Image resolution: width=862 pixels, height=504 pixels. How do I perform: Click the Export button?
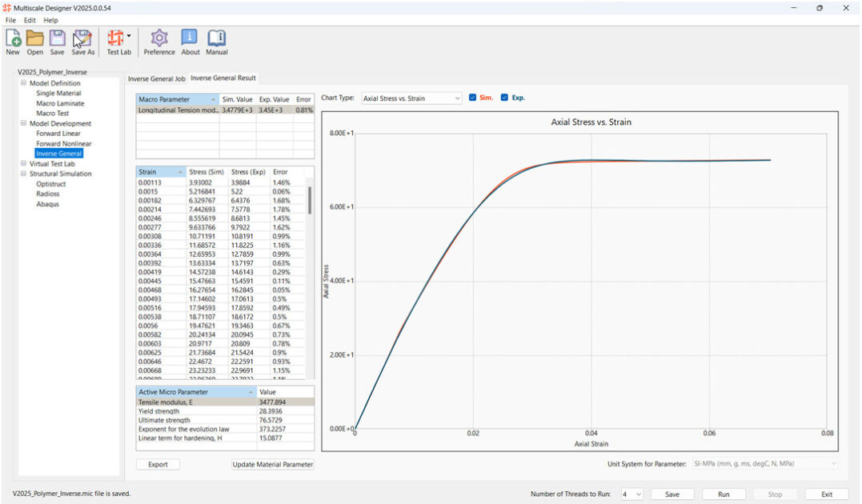point(158,464)
